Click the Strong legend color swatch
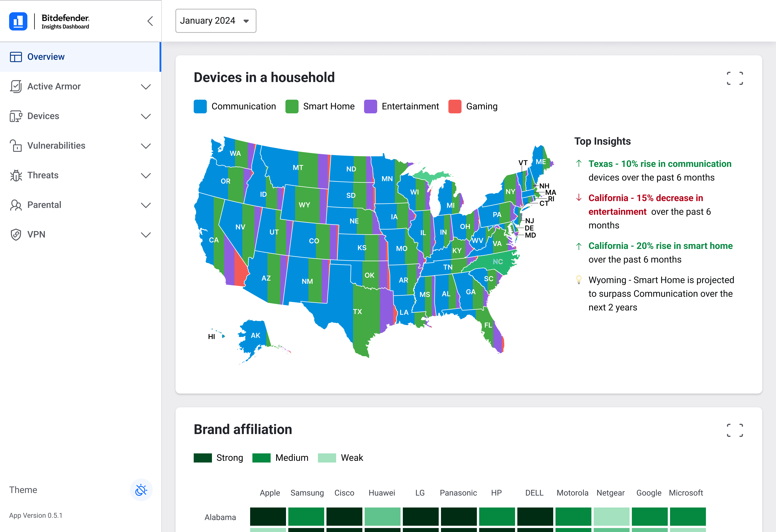The height and width of the screenshot is (532, 776). (203, 458)
